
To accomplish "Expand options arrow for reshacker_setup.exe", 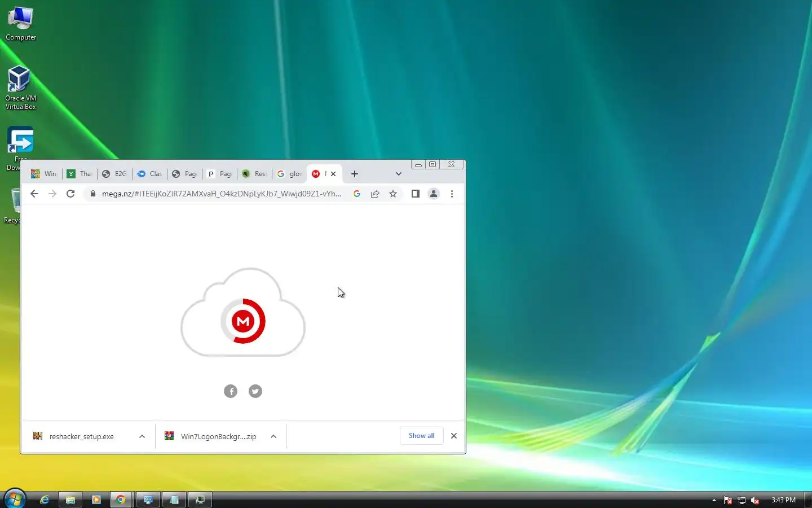I will click(x=142, y=436).
